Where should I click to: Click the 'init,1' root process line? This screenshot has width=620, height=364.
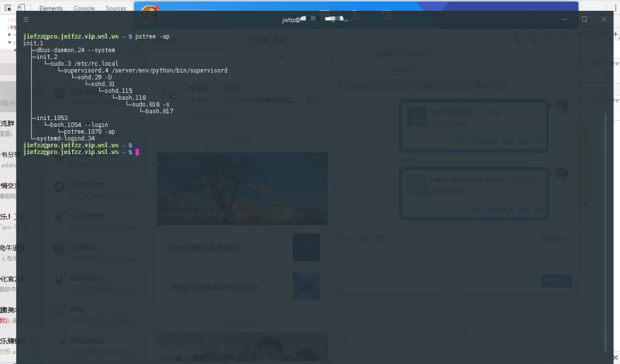pyautogui.click(x=33, y=43)
